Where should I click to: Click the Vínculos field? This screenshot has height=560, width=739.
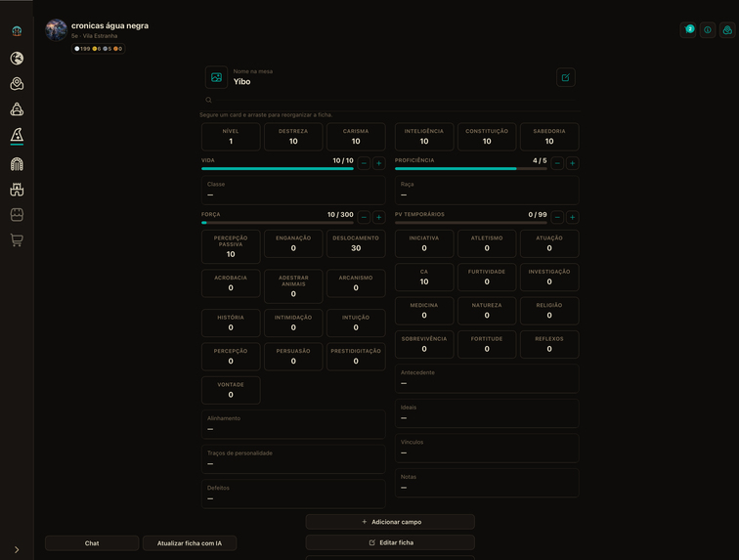(x=487, y=449)
